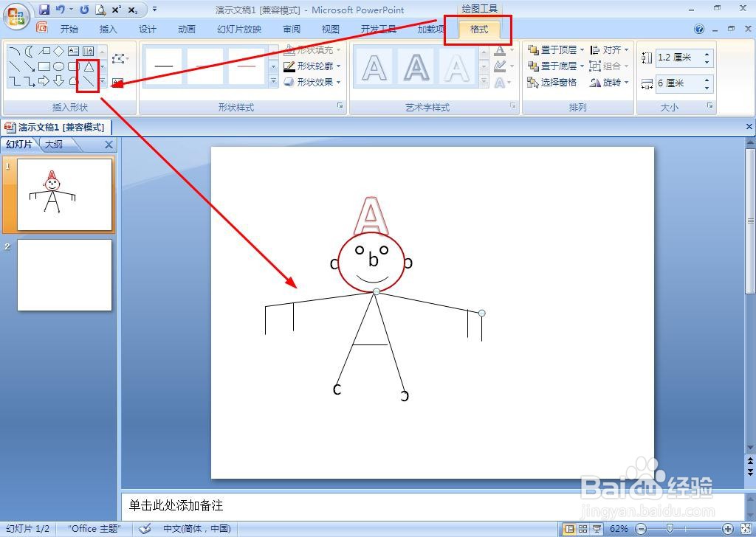Click the 大纲 (Outline) pane tab
Screen dimensions: 756x537
click(54, 145)
